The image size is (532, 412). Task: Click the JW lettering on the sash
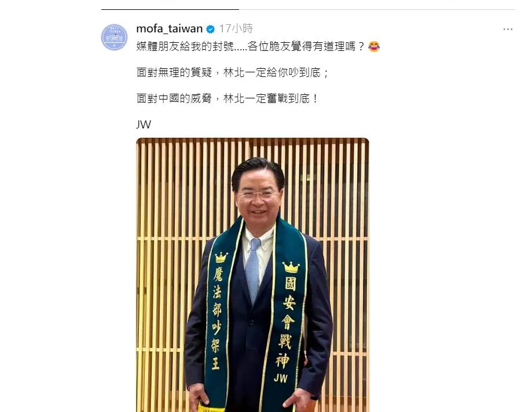click(x=281, y=378)
